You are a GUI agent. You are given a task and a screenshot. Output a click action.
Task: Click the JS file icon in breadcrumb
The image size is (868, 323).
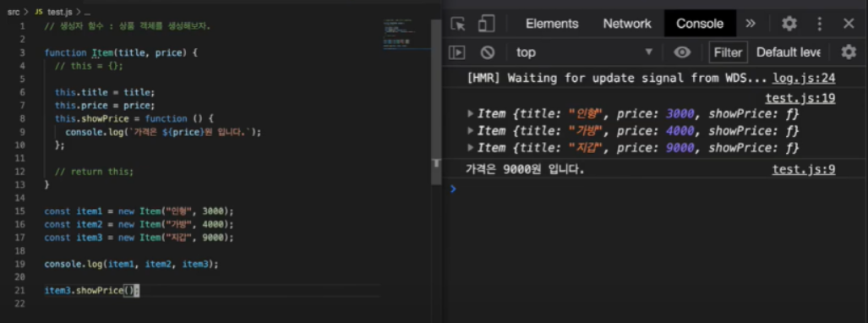[x=39, y=12]
